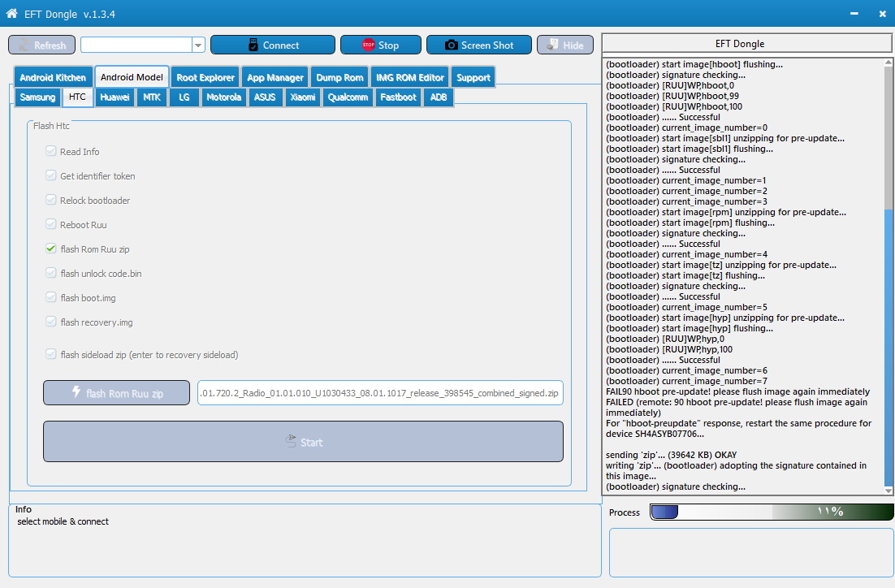Click the large Start button
The width and height of the screenshot is (895, 588).
(303, 441)
